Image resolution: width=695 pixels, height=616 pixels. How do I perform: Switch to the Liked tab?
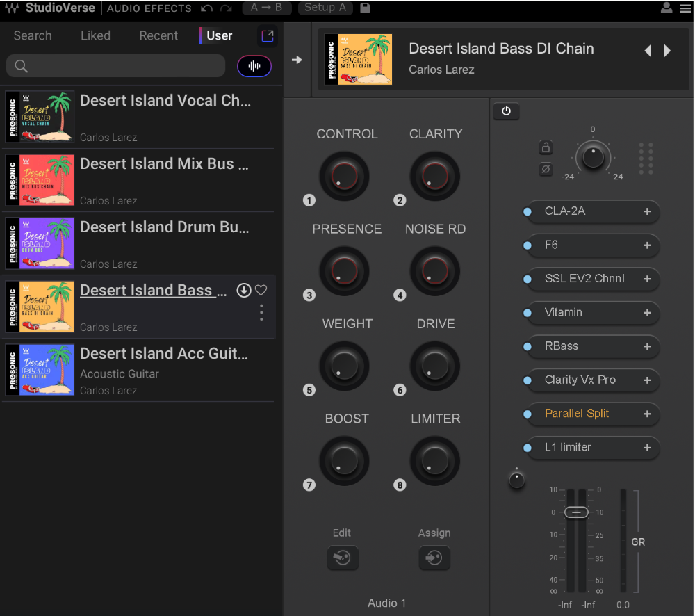[95, 35]
